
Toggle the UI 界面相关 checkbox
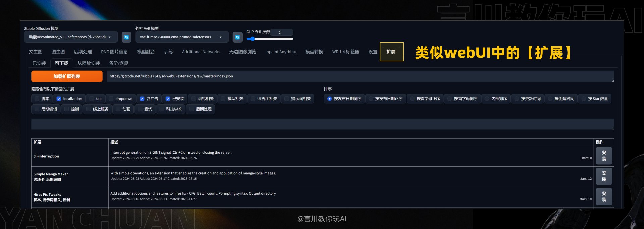(x=253, y=99)
